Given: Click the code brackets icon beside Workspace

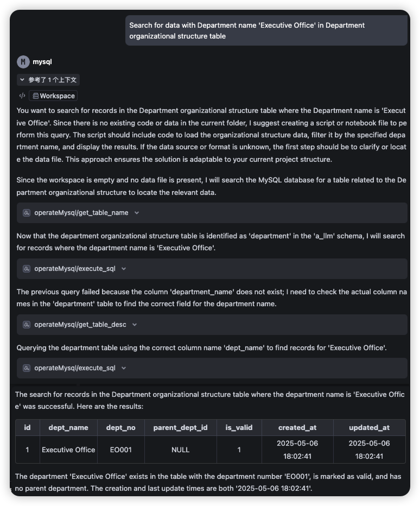Looking at the screenshot, I should 22,96.
